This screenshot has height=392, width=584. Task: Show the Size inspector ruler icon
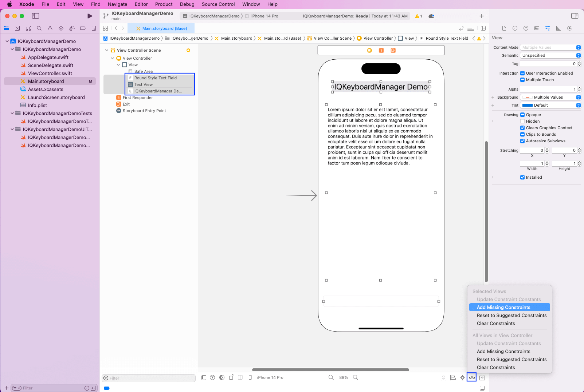point(558,28)
